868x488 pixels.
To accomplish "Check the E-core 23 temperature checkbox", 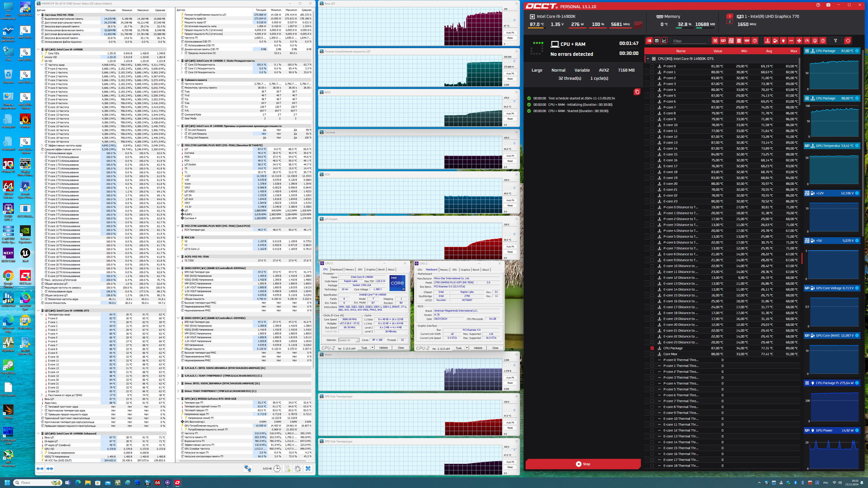I will pyautogui.click(x=652, y=202).
